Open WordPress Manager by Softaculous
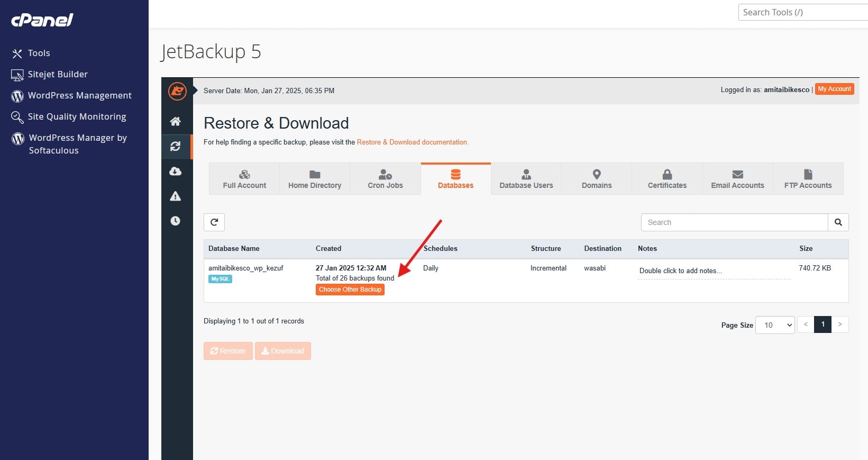Screen dimensions: 868x460 69,144
